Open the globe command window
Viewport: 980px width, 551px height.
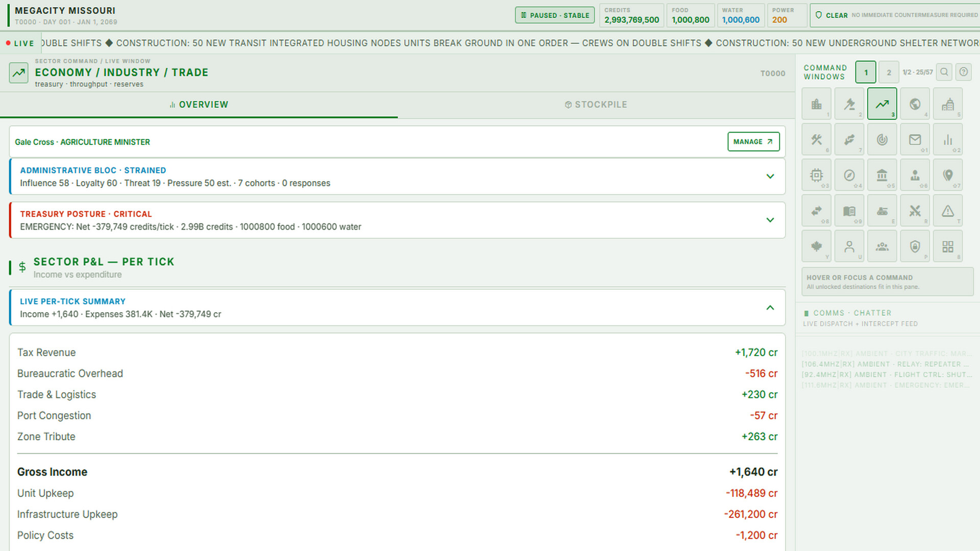click(915, 104)
